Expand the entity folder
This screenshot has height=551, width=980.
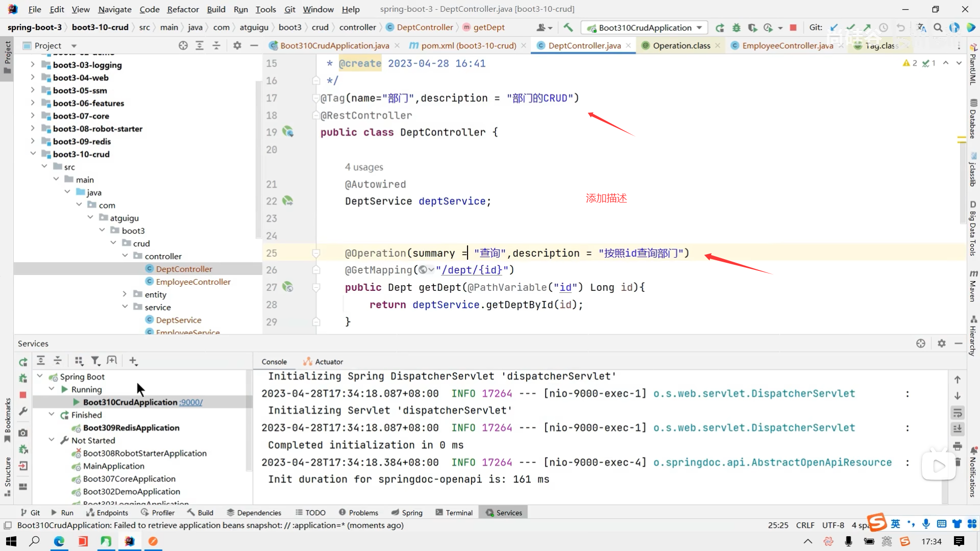(x=125, y=294)
